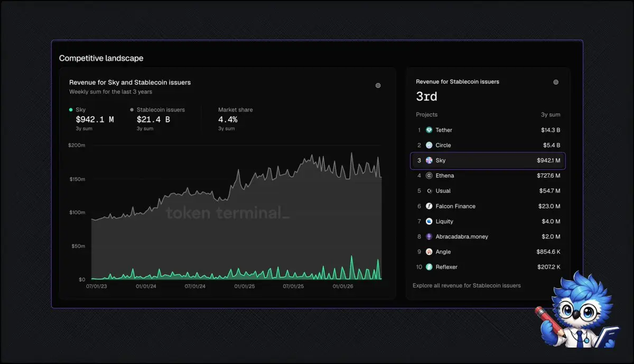Open settings icon on Stablecoin issuers ranking panel

pyautogui.click(x=555, y=82)
